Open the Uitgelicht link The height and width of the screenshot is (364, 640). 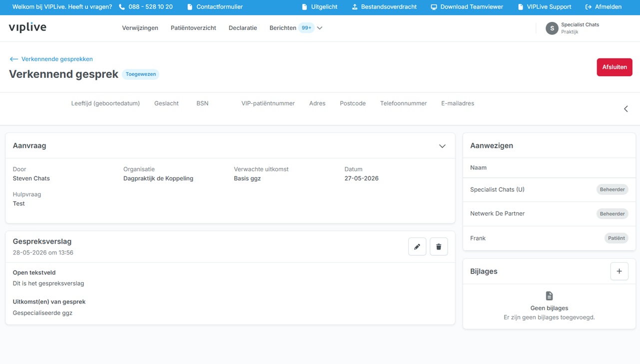point(324,7)
